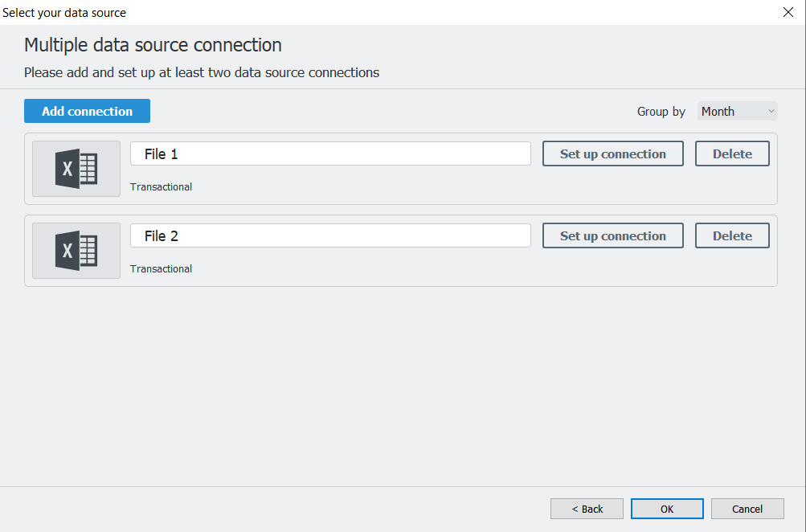Delete the File 1 connection
Screen dimensions: 806x532
click(x=732, y=154)
